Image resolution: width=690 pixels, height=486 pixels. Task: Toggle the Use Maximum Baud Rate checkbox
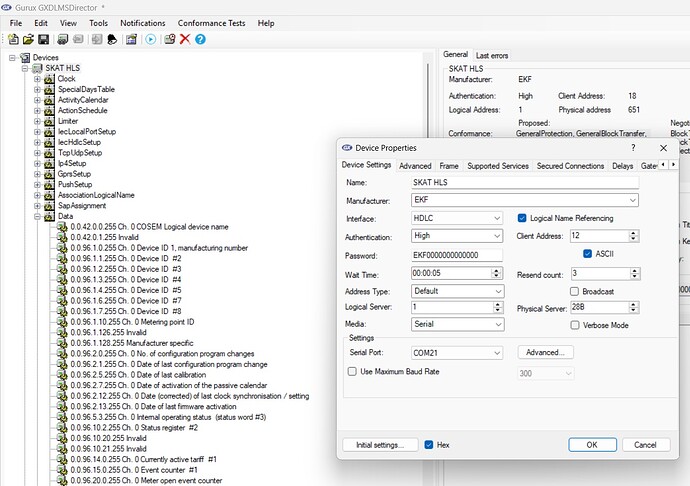(x=352, y=371)
